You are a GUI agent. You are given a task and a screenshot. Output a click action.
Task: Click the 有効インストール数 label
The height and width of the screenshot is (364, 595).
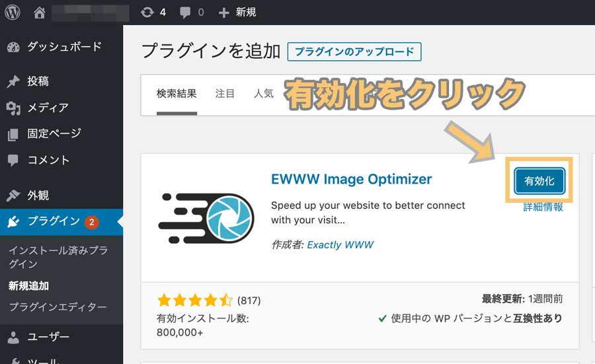coord(203,318)
